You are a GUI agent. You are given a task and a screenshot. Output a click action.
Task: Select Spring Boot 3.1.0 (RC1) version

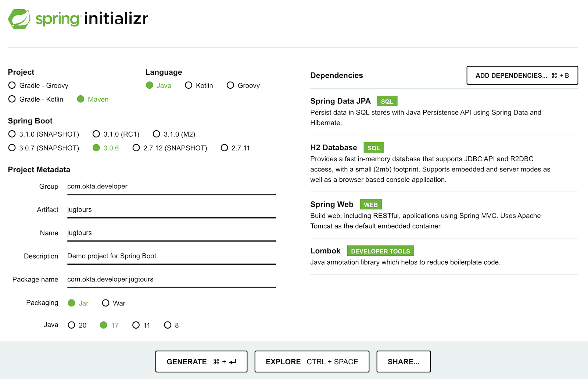coord(96,134)
